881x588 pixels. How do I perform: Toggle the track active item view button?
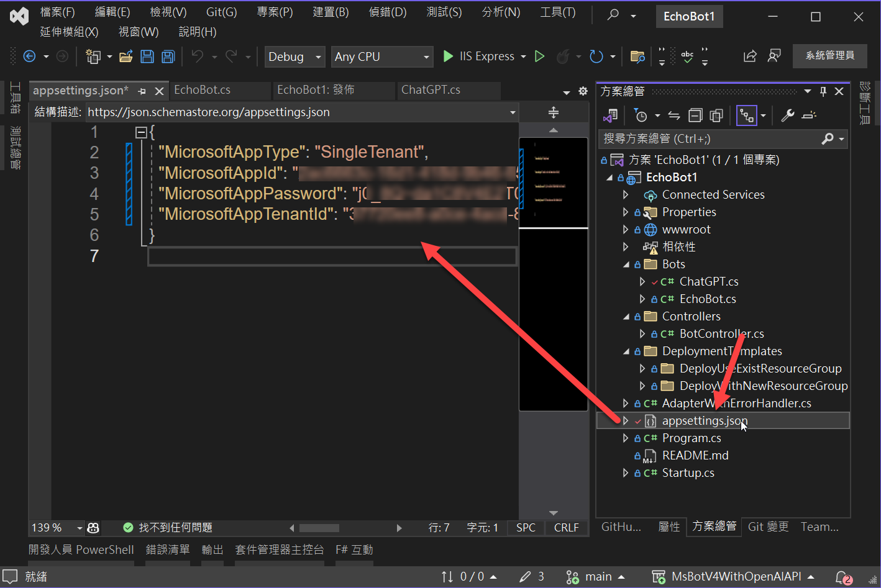tap(747, 115)
